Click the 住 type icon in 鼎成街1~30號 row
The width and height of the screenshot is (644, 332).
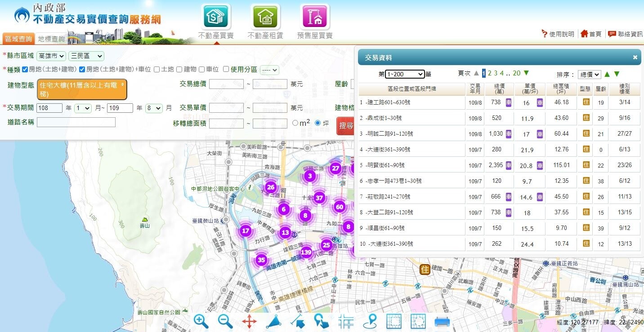pyautogui.click(x=586, y=118)
